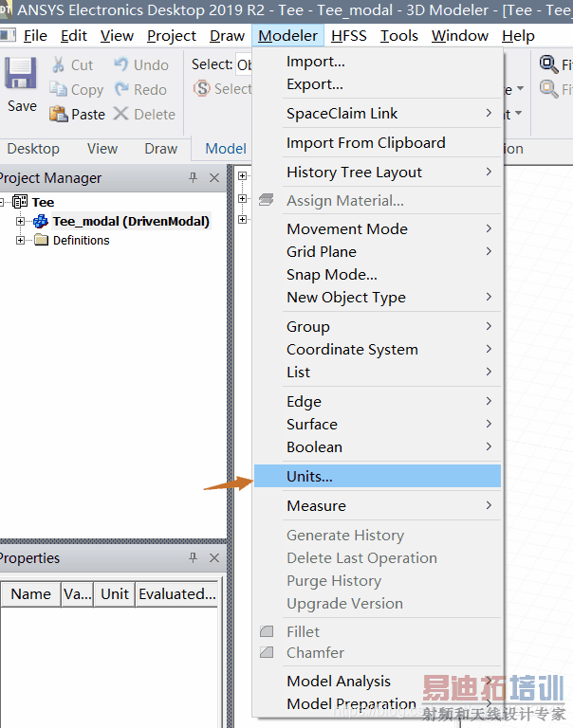This screenshot has width=573, height=728.
Task: Open the Boolean submenu
Action: click(x=378, y=446)
